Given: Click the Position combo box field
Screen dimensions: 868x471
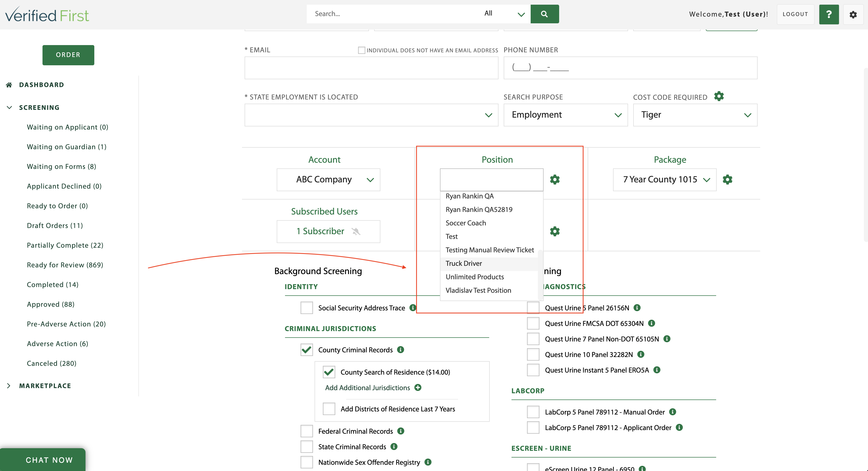Looking at the screenshot, I should (491, 180).
